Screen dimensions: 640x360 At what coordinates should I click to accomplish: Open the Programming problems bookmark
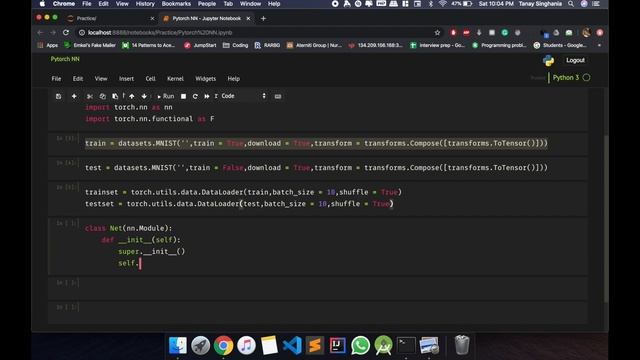(x=499, y=45)
